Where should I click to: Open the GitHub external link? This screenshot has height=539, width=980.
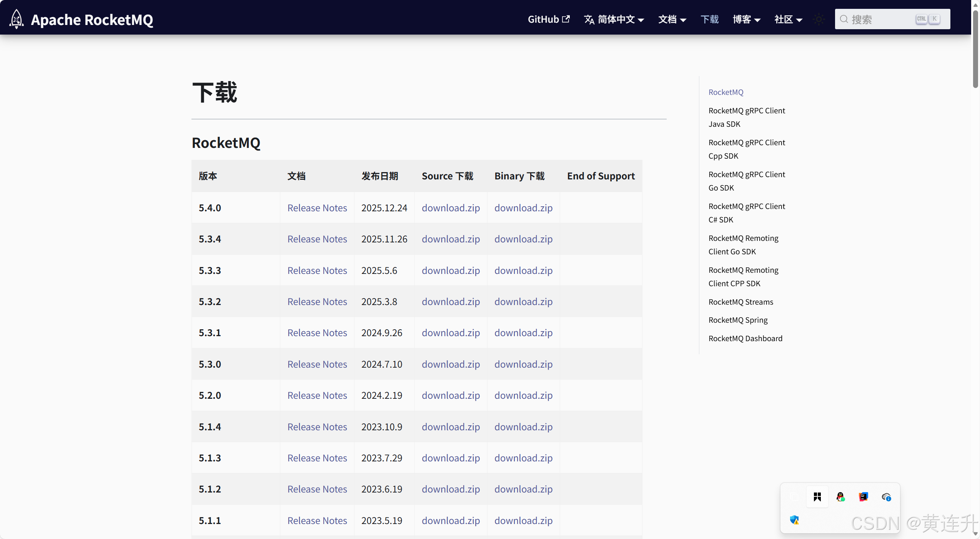(549, 19)
